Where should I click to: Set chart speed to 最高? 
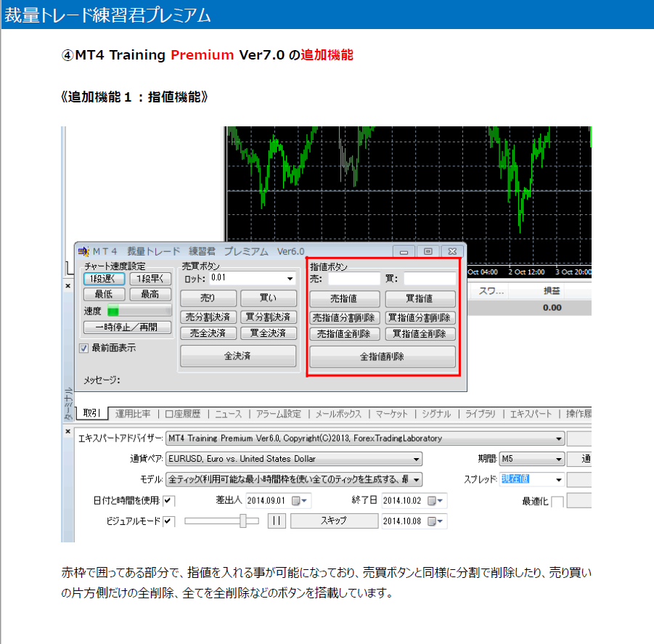click(150, 295)
